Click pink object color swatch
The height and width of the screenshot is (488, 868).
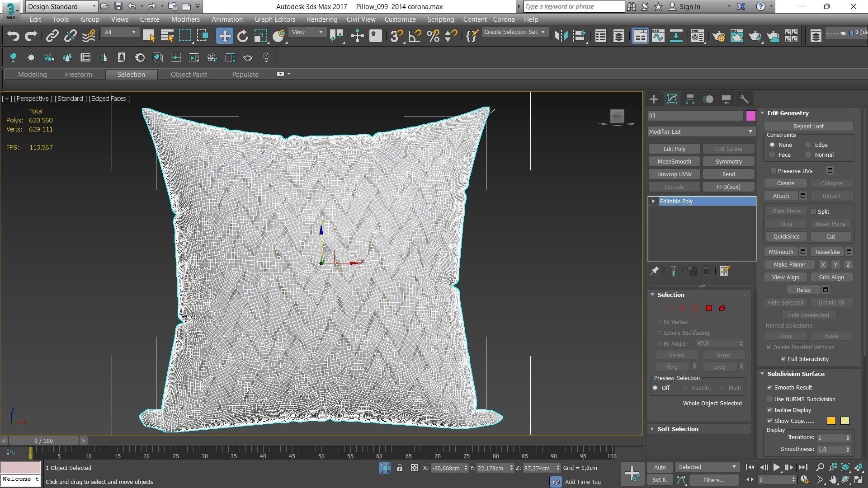pyautogui.click(x=751, y=116)
